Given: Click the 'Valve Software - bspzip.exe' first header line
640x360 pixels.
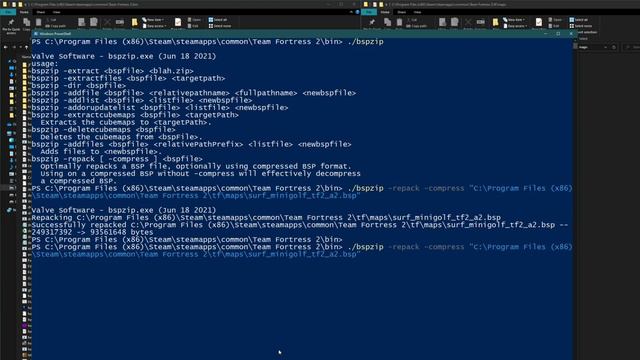Looking at the screenshot, I should (x=124, y=56).
